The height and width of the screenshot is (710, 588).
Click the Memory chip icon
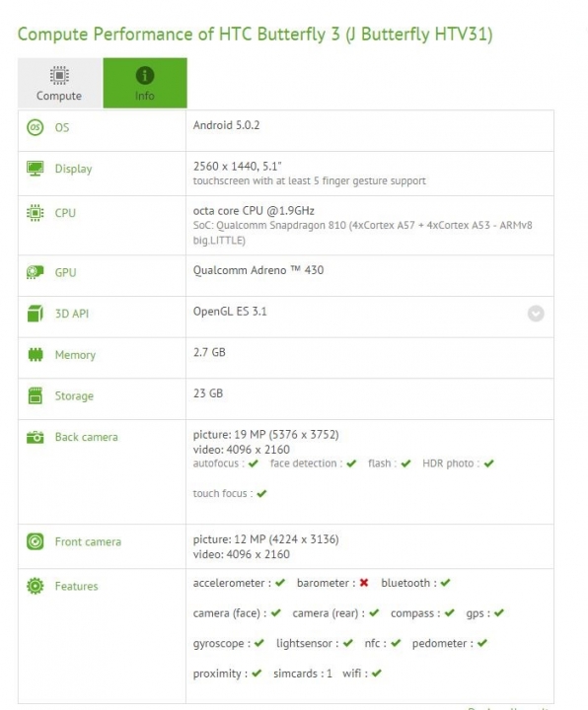(36, 355)
